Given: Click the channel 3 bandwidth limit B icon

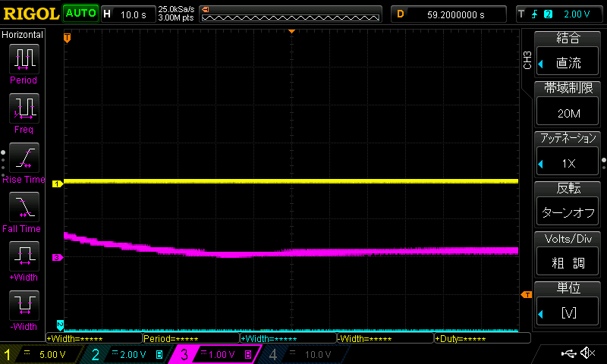Looking at the screenshot, I should tap(248, 354).
